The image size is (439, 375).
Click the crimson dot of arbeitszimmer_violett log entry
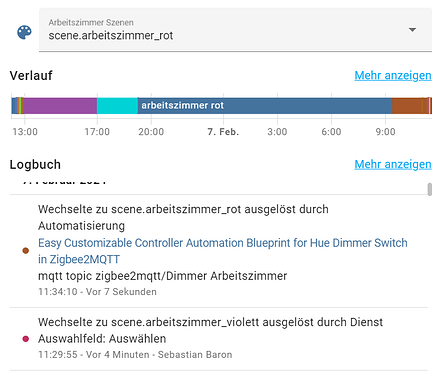26,339
